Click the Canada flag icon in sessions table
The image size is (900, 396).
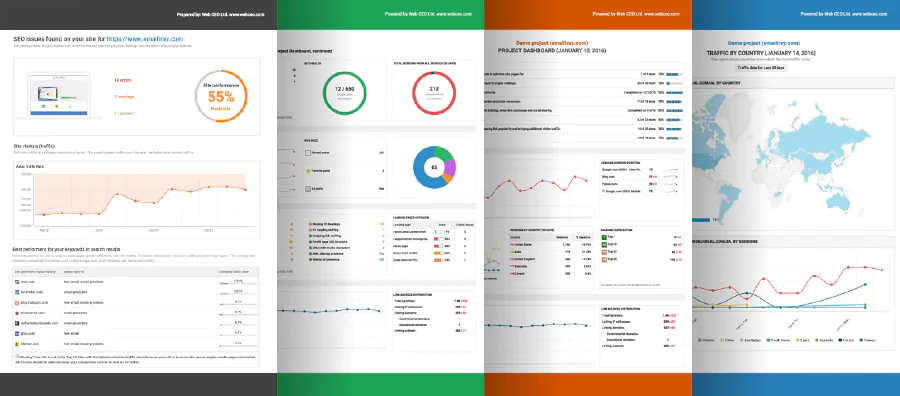512,274
